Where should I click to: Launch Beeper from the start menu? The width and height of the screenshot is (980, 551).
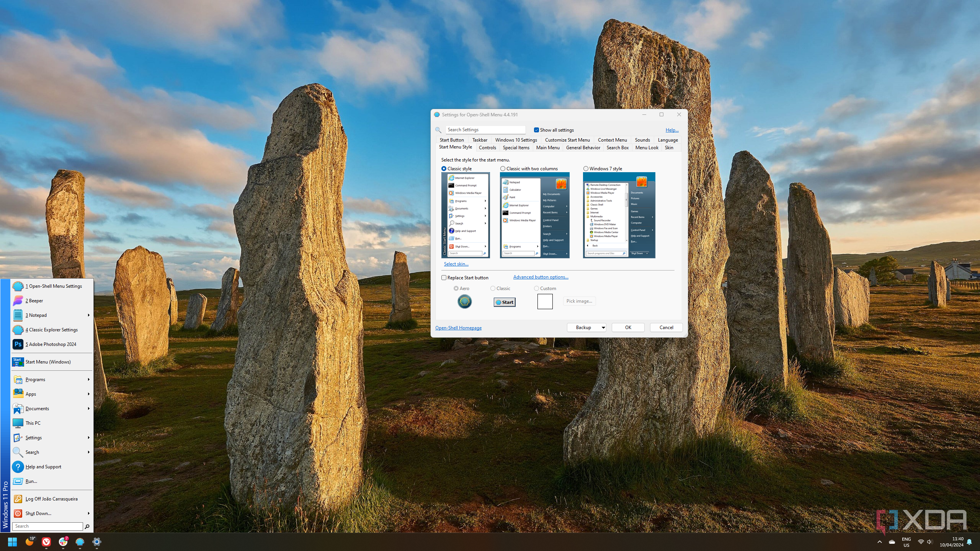click(x=34, y=300)
